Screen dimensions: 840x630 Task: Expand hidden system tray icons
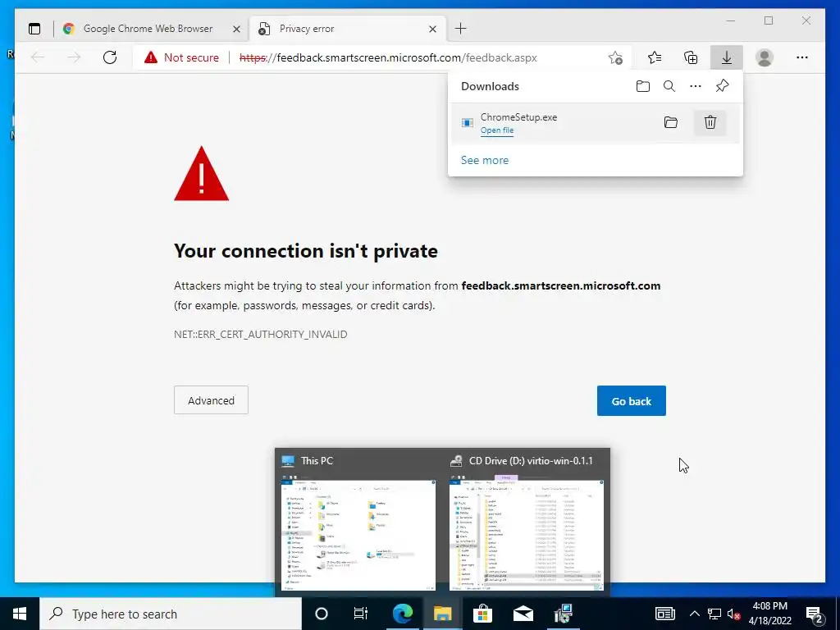pyautogui.click(x=694, y=614)
